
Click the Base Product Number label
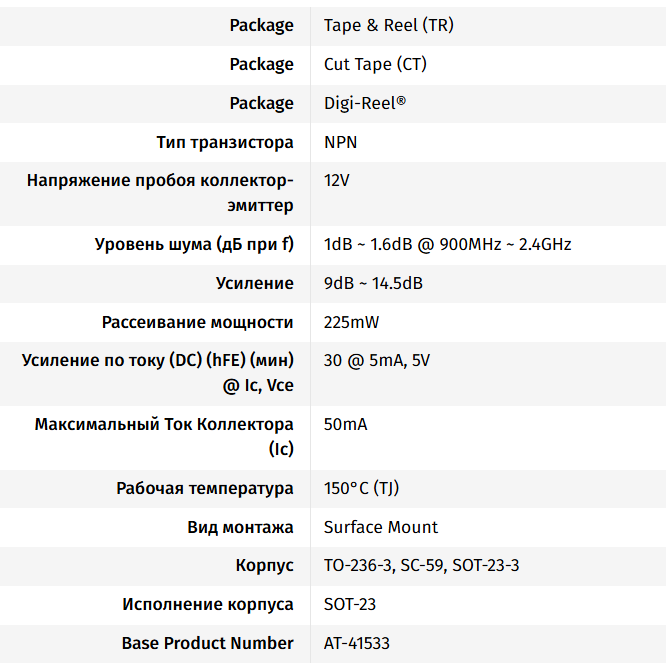point(208,643)
